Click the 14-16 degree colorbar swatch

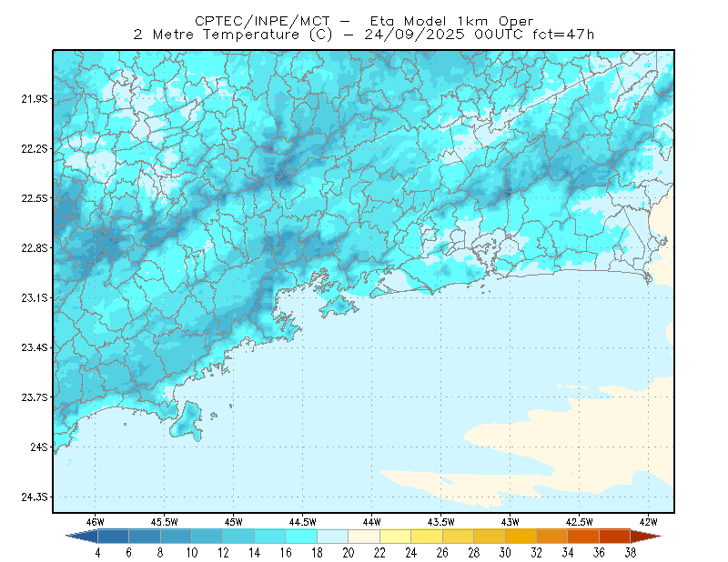269,537
